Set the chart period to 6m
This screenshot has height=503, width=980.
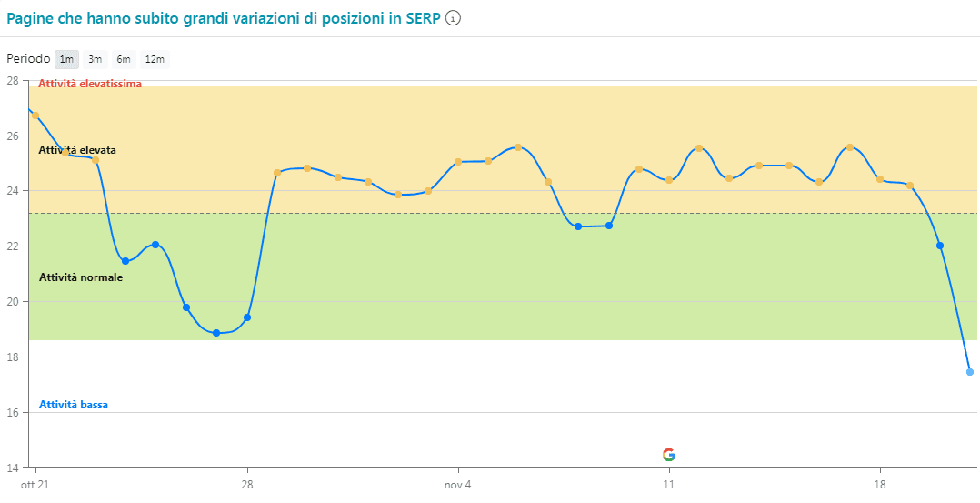coord(123,59)
